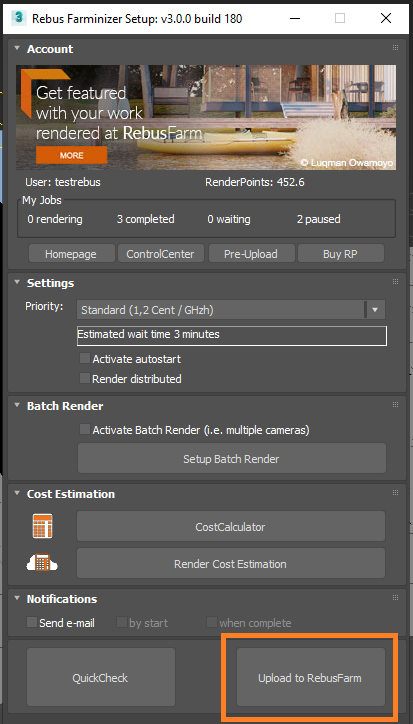Tick the Render distributed checkbox
This screenshot has width=413, height=724.
[85, 378]
